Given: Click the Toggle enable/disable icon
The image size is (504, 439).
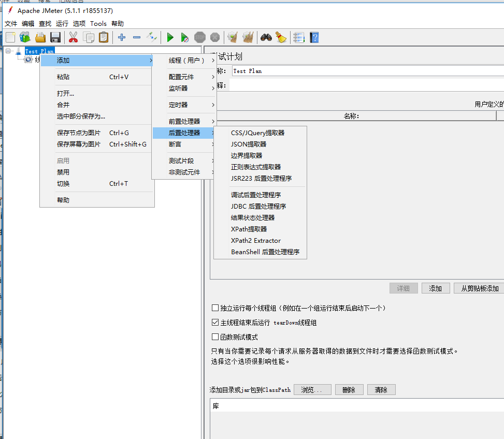Looking at the screenshot, I should [152, 38].
